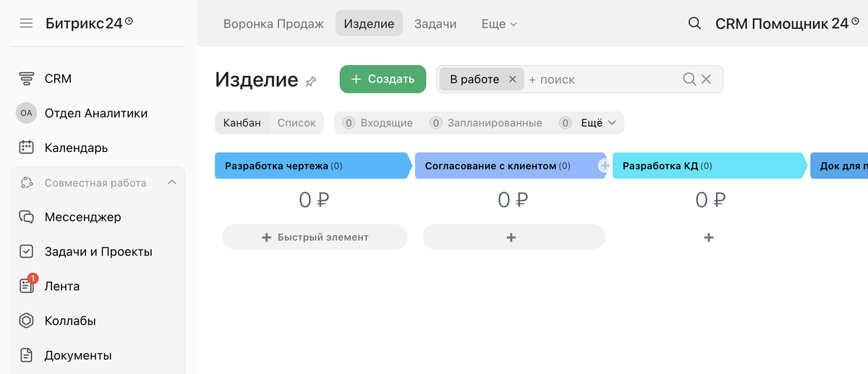Click the calendar icon
Viewport: 868px width, 374px height.
click(27, 148)
